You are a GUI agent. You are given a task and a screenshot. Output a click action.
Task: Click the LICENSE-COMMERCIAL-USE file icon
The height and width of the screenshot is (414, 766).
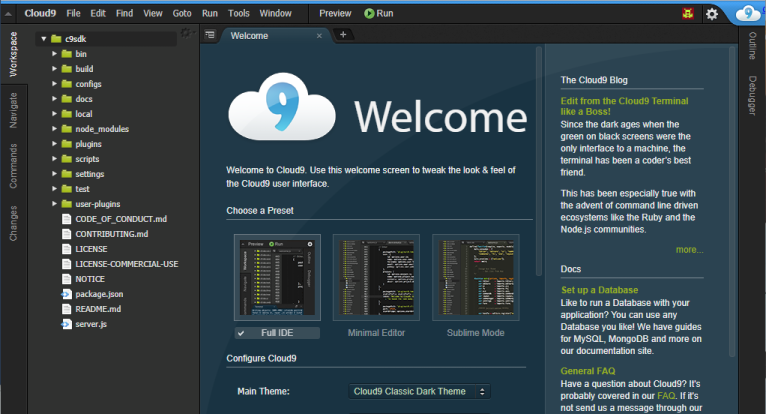pyautogui.click(x=66, y=264)
